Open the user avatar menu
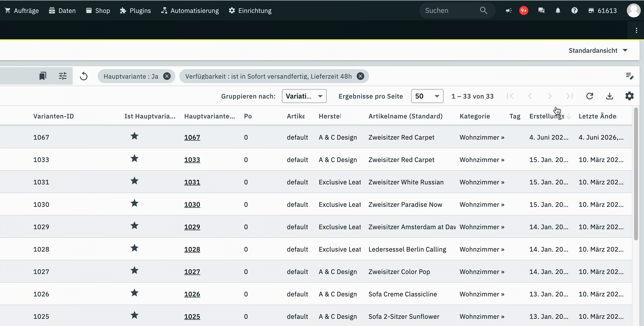Viewport: 644px width, 326px height. pos(633,10)
